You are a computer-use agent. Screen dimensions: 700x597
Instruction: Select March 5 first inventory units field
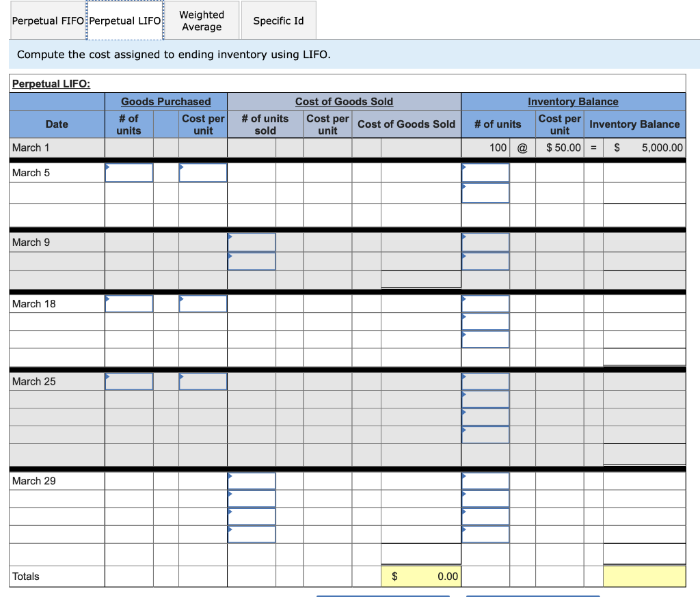pyautogui.click(x=485, y=173)
